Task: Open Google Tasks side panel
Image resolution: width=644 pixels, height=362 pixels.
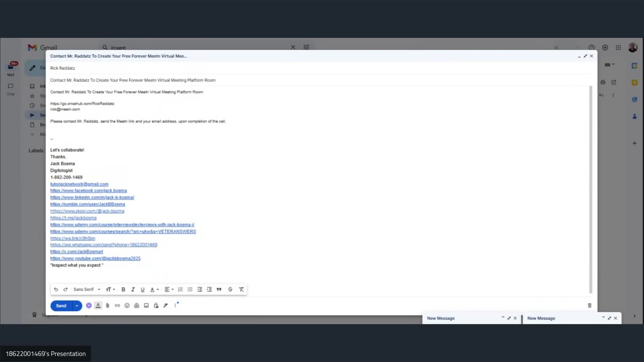Action: tap(634, 100)
